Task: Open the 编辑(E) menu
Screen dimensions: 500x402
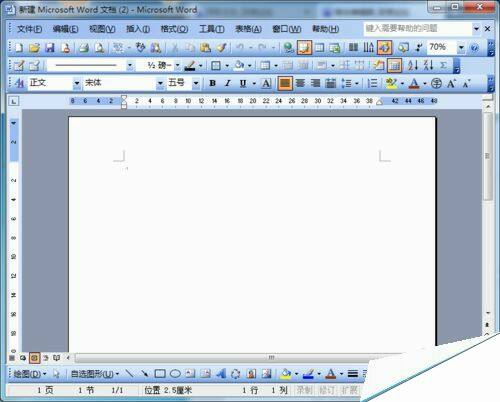Action: (65, 29)
